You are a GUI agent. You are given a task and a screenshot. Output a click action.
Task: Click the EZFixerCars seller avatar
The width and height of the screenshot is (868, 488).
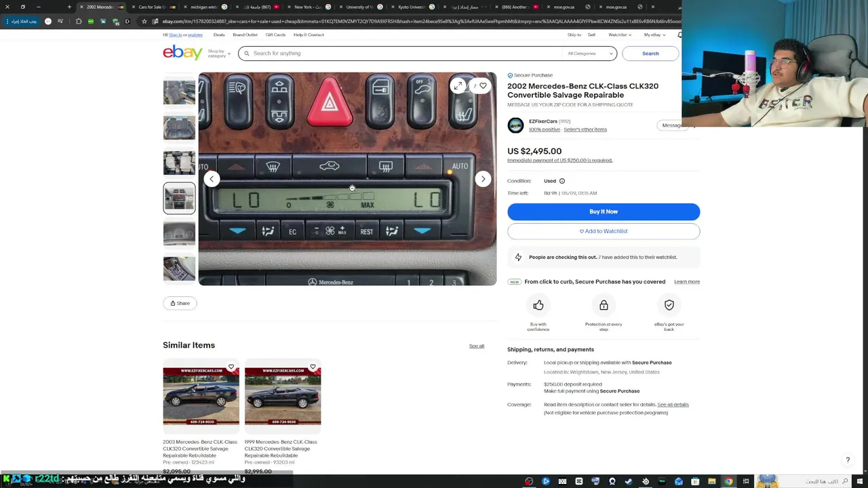click(515, 125)
